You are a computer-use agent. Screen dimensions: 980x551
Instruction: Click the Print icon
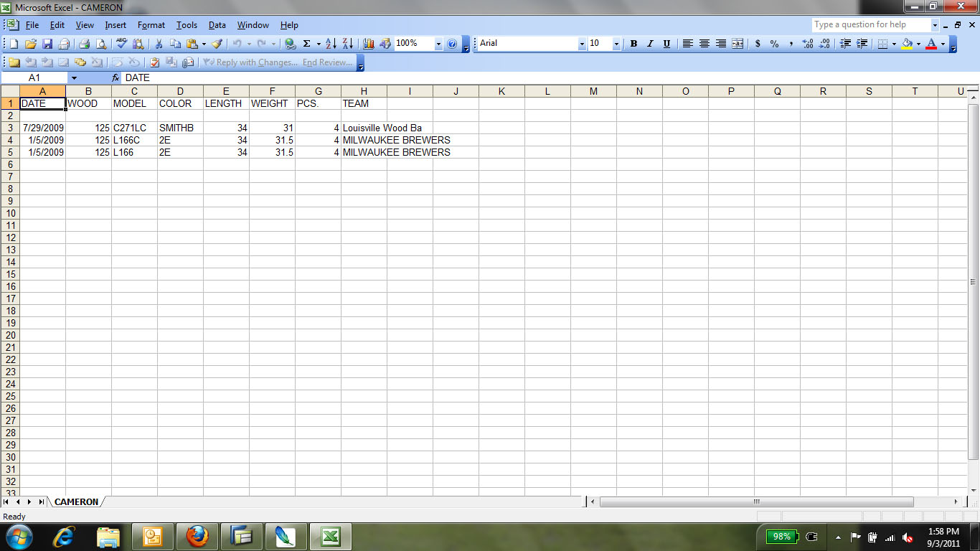pos(84,44)
